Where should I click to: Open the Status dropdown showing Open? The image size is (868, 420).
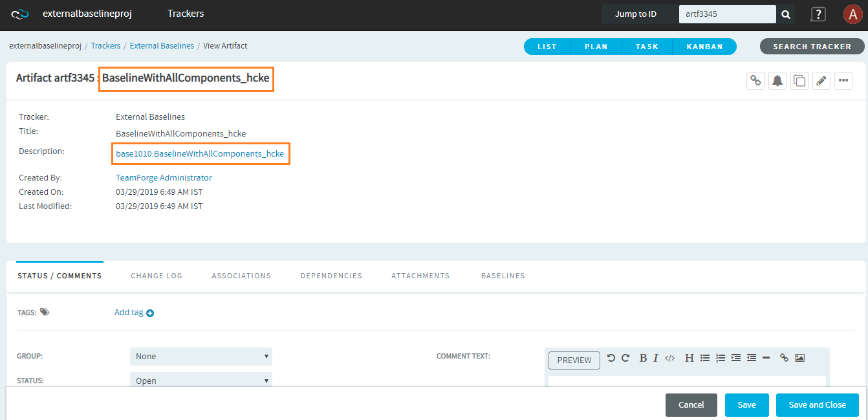point(201,381)
